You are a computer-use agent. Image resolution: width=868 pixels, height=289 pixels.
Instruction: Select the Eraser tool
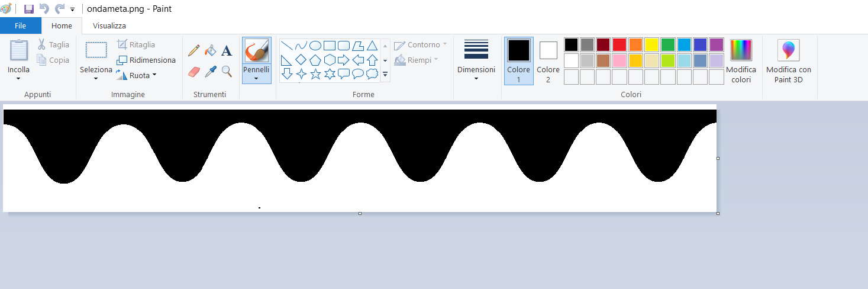[193, 72]
